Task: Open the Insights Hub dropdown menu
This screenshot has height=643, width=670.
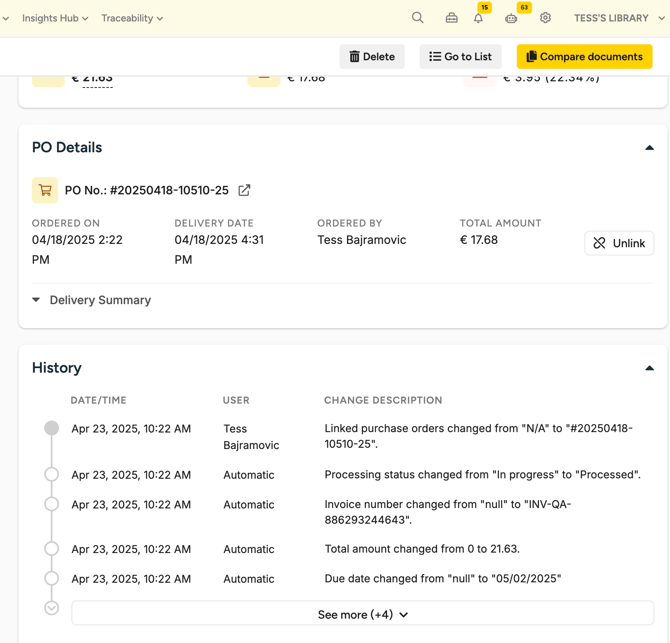Action: pos(55,18)
